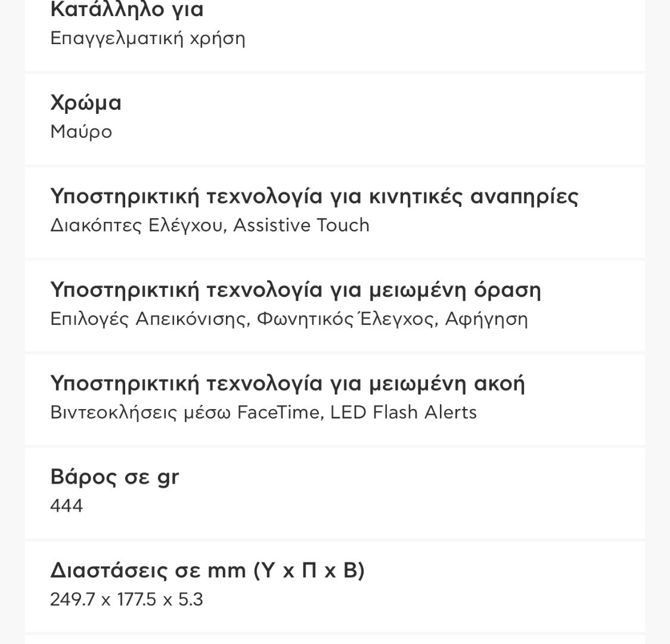Select the "Επαγγελματική χρήση" value text
Viewport: 670px width, 644px height.
148,39
